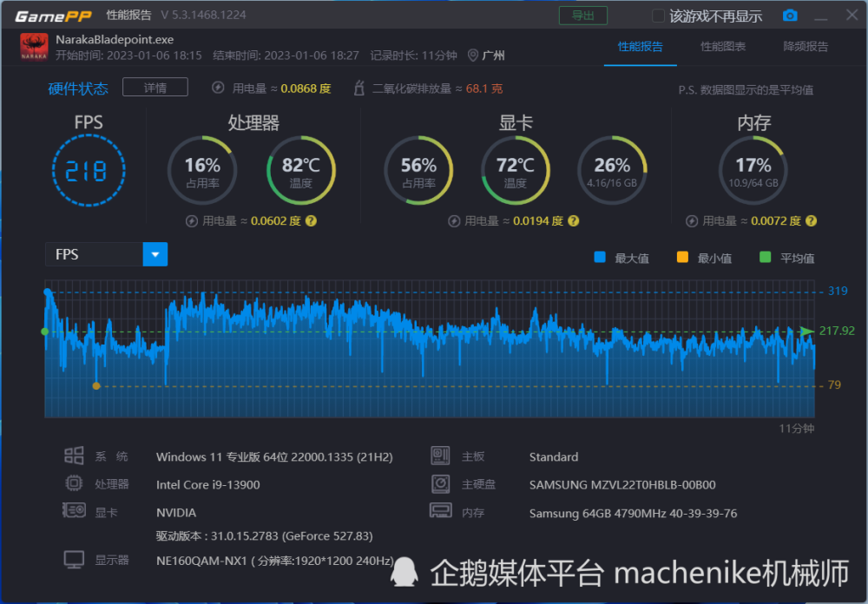Click the 详情 details button

point(155,88)
